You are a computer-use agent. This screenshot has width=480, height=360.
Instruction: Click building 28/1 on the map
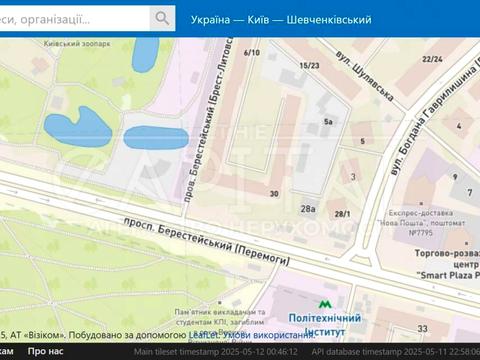pyautogui.click(x=343, y=214)
